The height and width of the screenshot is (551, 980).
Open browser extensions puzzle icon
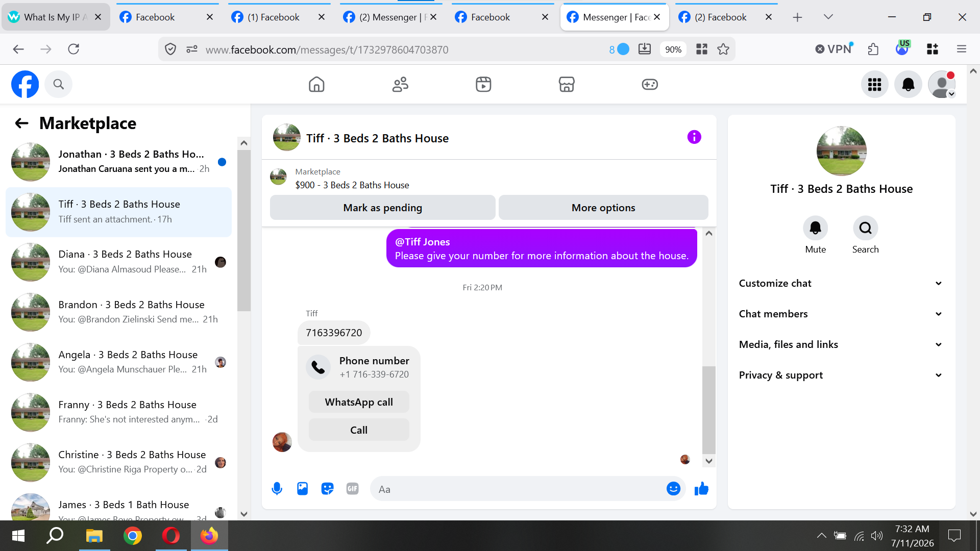(x=873, y=49)
